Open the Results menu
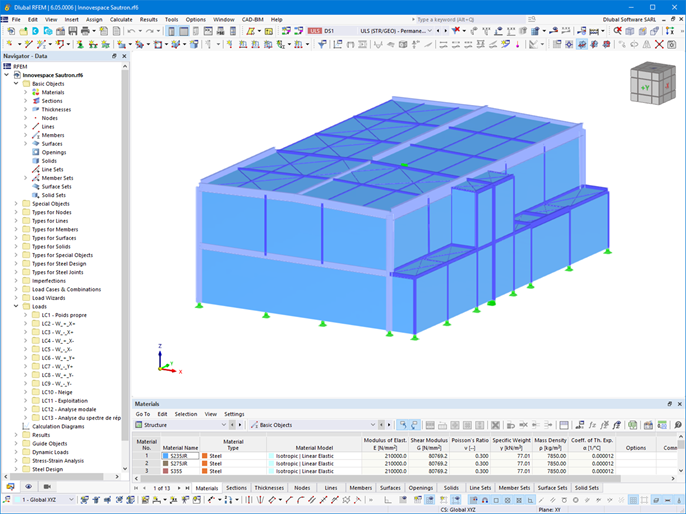This screenshot has height=514, width=686. coord(149,20)
